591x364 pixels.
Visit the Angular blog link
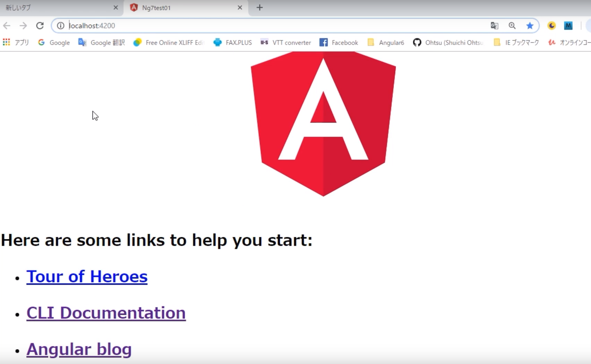(x=79, y=349)
